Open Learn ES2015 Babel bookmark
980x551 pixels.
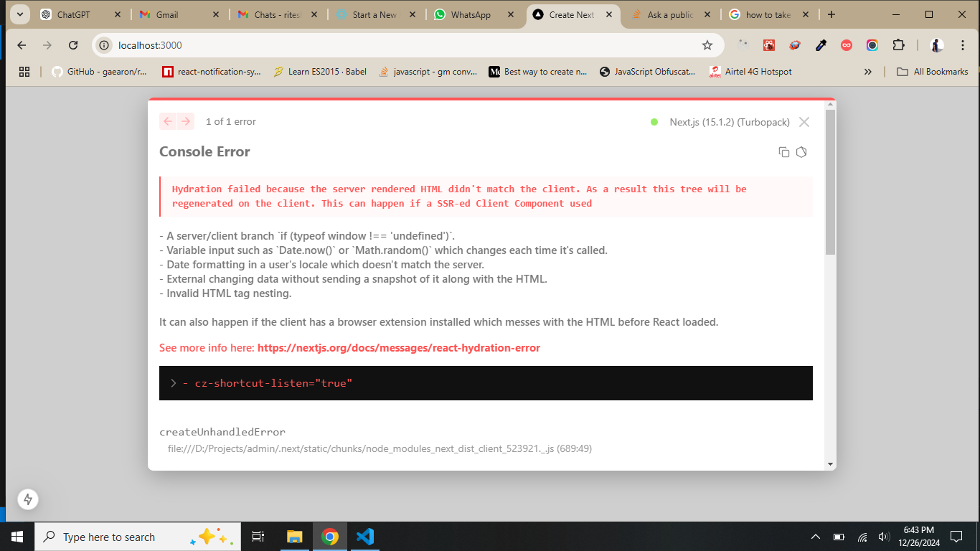[320, 72]
